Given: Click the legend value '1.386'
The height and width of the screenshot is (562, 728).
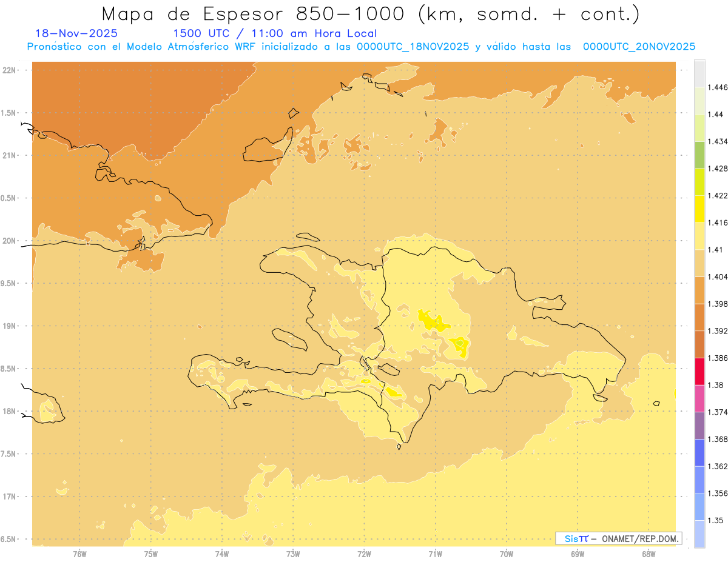Looking at the screenshot, I should point(718,358).
